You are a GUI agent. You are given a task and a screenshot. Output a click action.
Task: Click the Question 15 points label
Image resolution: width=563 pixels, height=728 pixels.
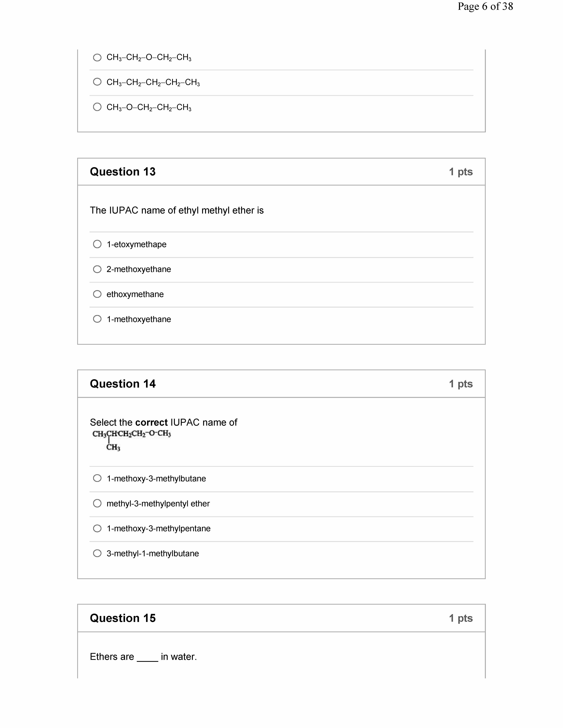point(461,618)
